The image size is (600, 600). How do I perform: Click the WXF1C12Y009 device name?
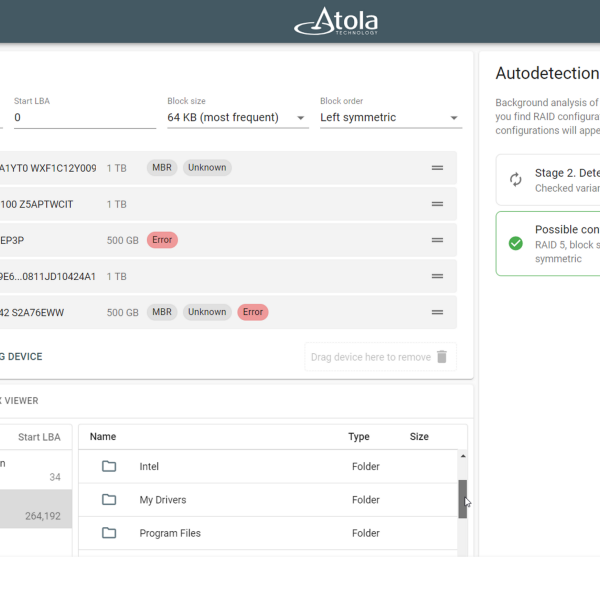click(48, 168)
